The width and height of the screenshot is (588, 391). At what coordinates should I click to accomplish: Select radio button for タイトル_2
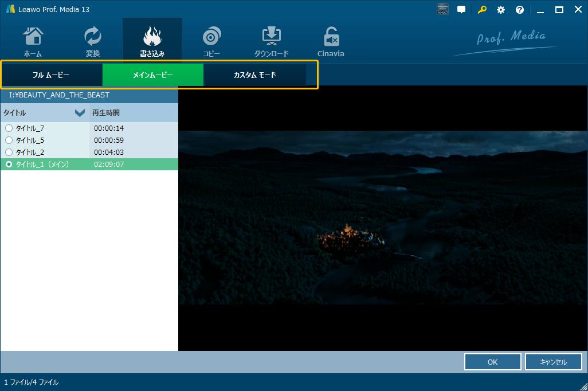point(9,153)
